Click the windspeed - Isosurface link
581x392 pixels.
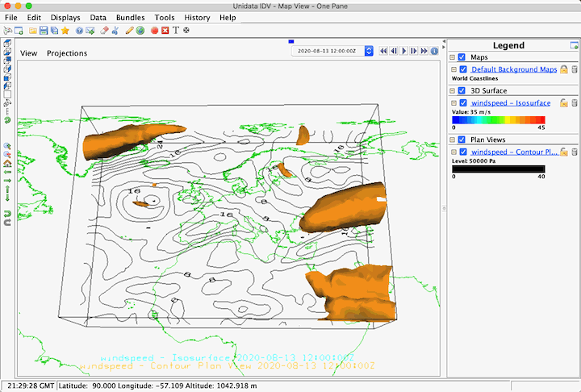click(512, 103)
